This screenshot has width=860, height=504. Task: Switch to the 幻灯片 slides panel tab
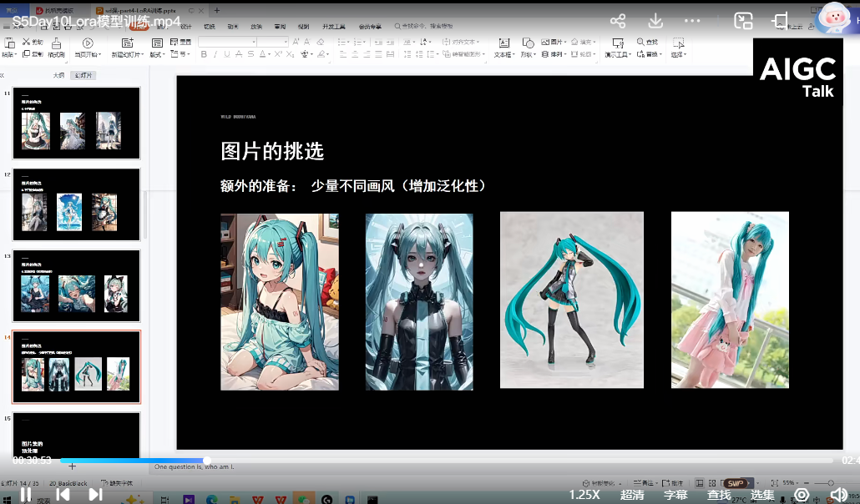click(x=83, y=75)
